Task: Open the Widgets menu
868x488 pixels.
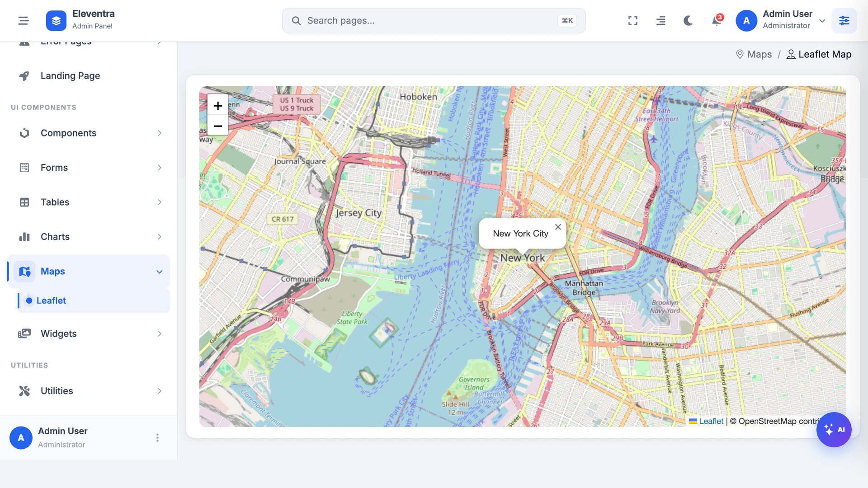Action: click(89, 333)
